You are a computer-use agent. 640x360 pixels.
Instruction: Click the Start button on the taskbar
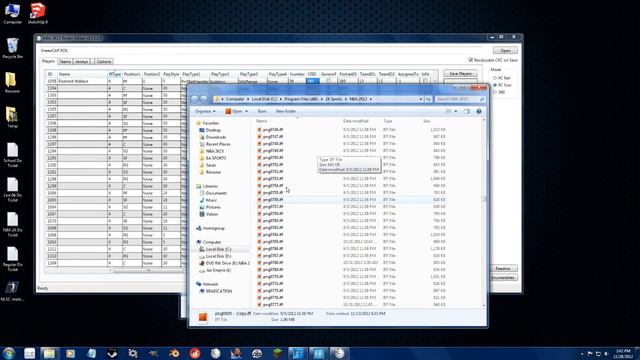[x=9, y=353]
